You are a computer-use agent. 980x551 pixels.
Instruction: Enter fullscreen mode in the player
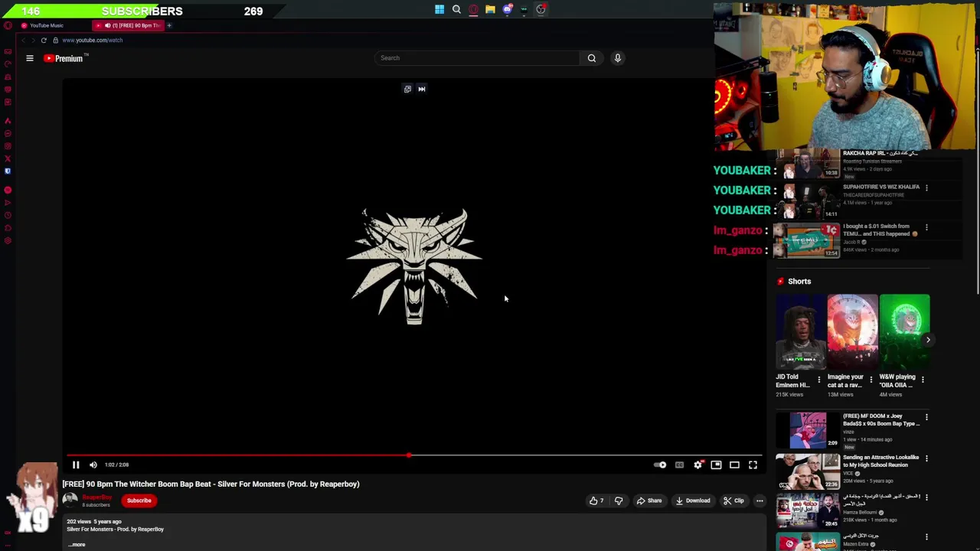[x=753, y=465]
